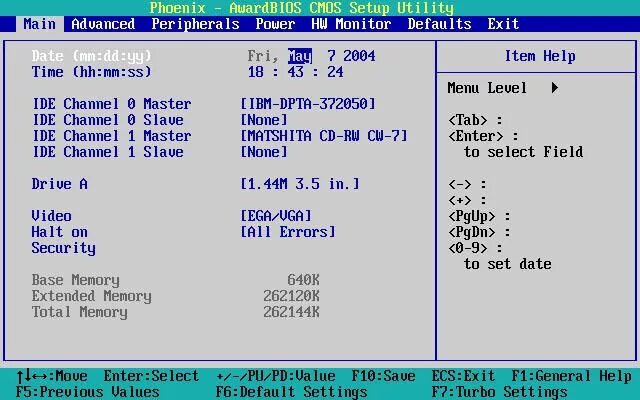640x400 pixels.
Task: Select the Halt on label
Action: pos(60,232)
